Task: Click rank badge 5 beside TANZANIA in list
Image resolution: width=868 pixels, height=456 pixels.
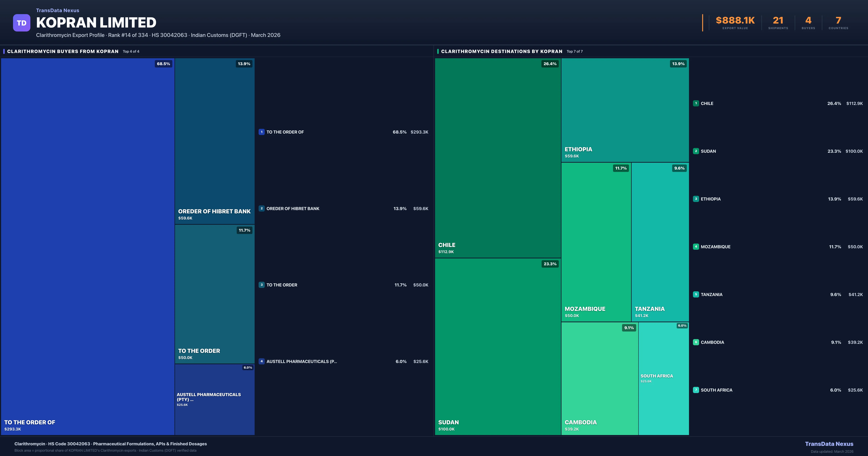Action: click(x=696, y=294)
